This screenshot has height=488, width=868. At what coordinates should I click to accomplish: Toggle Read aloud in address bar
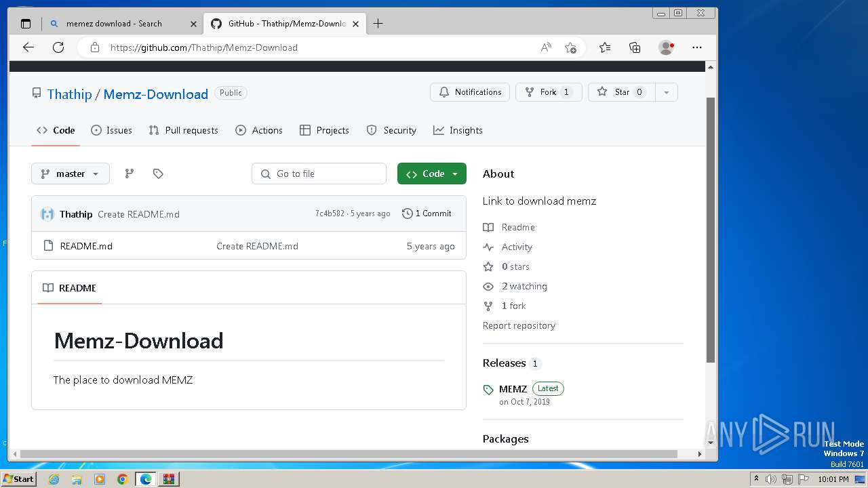click(546, 47)
